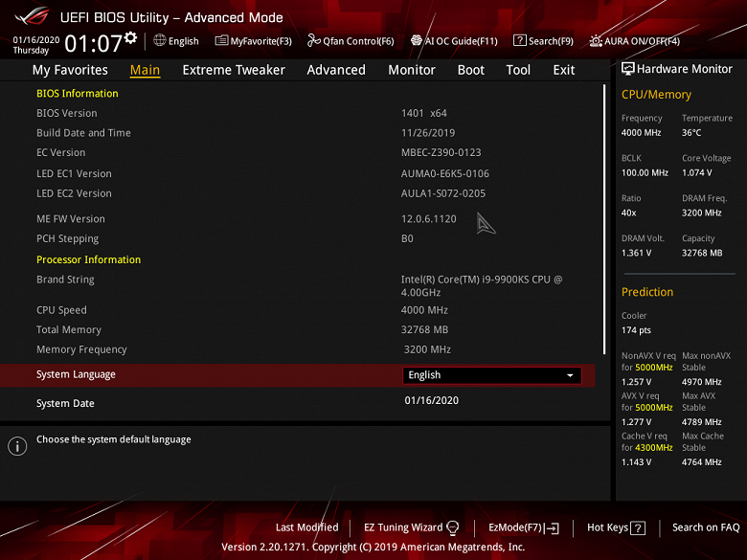
Task: Toggle AURA ON/OFF(F4)
Action: click(635, 41)
